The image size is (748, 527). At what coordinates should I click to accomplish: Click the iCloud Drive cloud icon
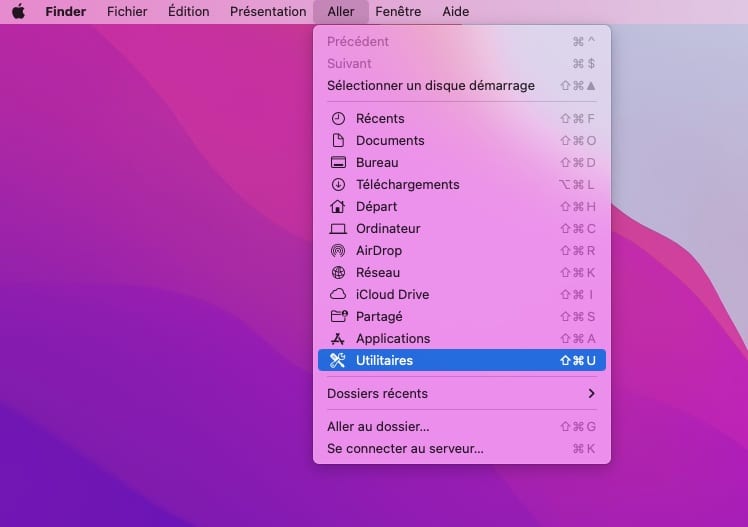pos(338,294)
